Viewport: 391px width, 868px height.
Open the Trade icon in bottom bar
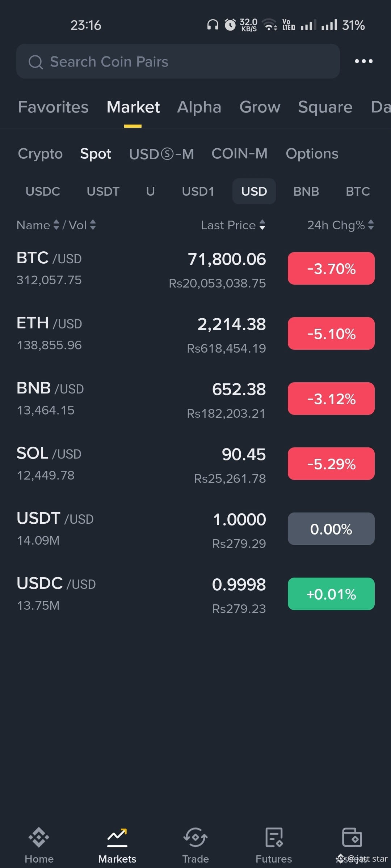pyautogui.click(x=195, y=837)
